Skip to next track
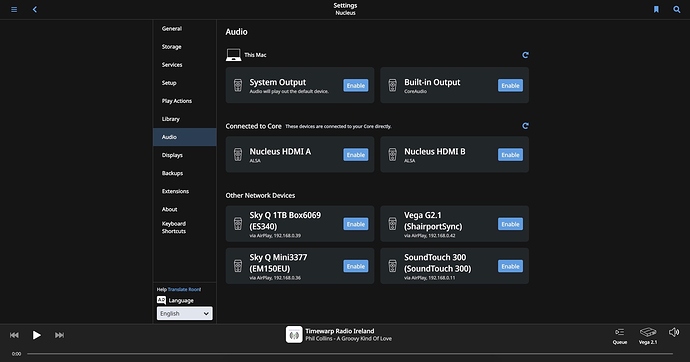The width and height of the screenshot is (690, 362). (x=59, y=335)
